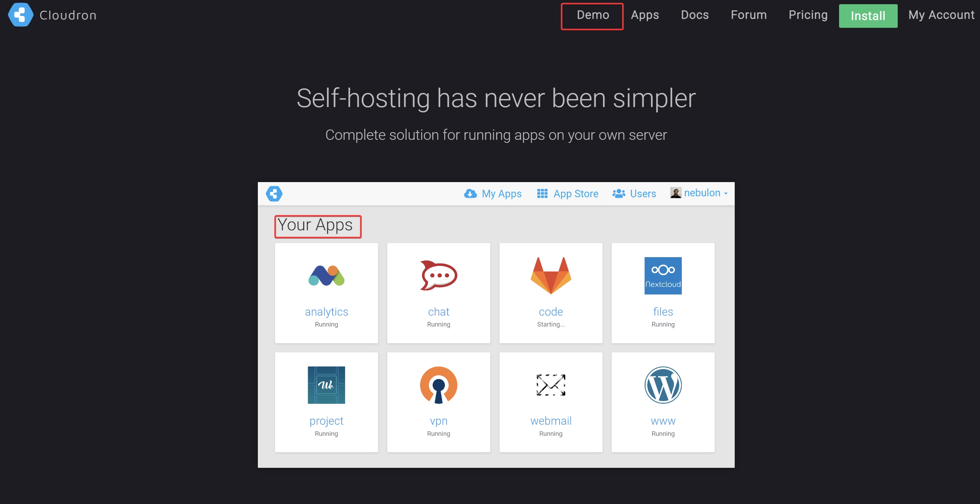This screenshot has width=980, height=504.
Task: Click the dashboard Cloudron hexagon logo
Action: pos(274,194)
